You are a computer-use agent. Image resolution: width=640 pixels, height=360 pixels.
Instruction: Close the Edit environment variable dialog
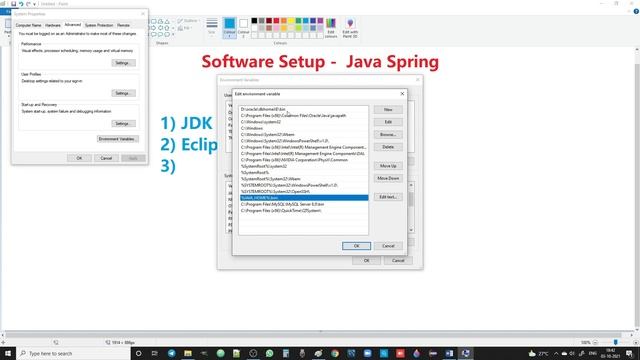[402, 94]
